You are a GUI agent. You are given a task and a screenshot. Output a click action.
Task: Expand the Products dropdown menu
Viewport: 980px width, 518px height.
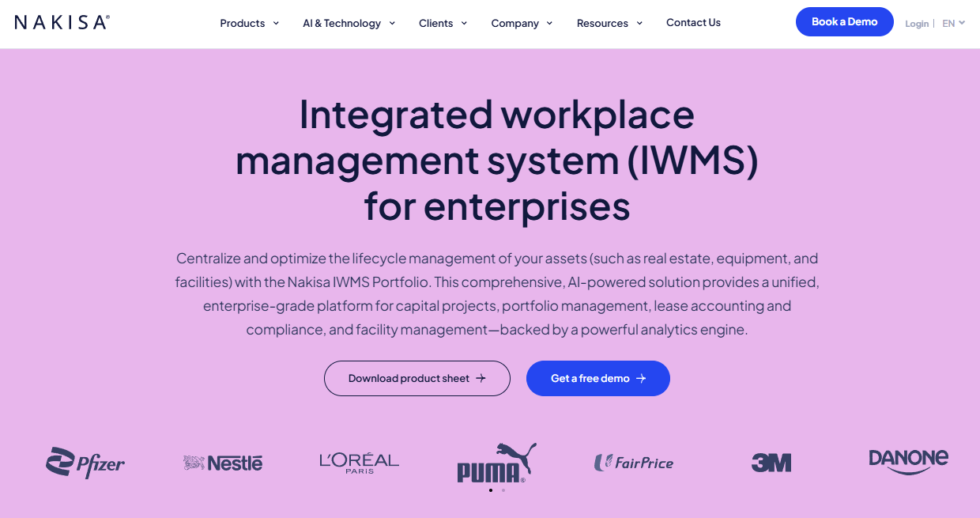(250, 23)
